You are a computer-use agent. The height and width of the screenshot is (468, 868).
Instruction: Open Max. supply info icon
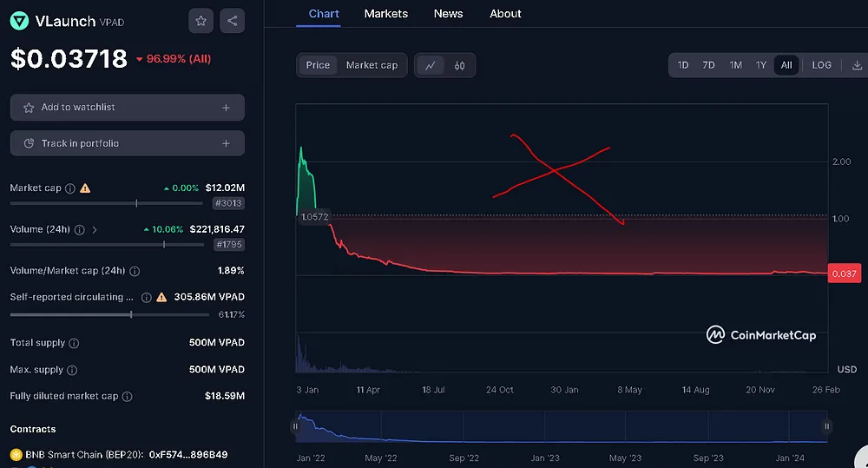click(x=72, y=370)
